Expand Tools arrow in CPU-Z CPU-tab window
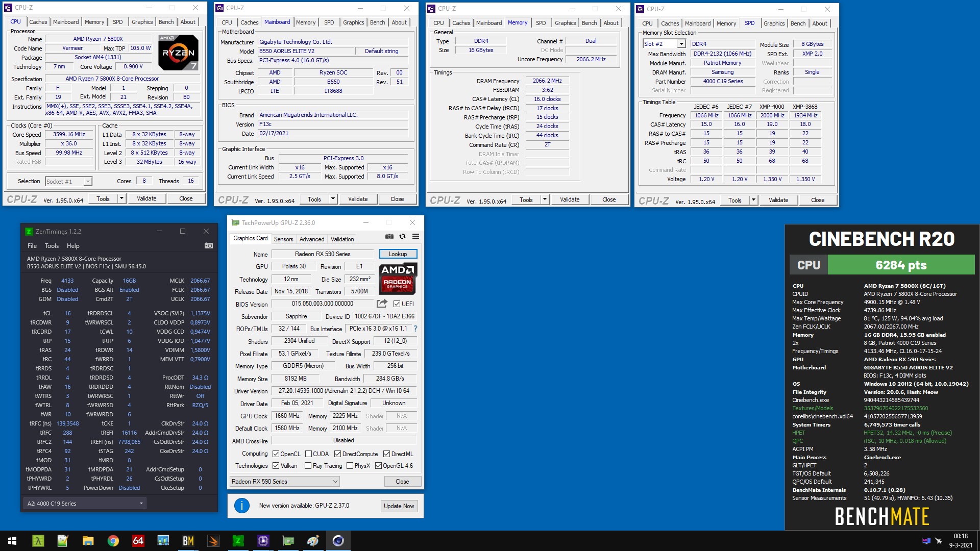Image resolution: width=980 pixels, height=551 pixels. (121, 198)
